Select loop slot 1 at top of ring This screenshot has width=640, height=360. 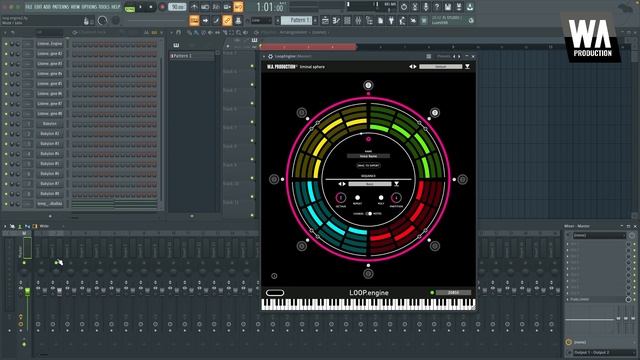368,85
